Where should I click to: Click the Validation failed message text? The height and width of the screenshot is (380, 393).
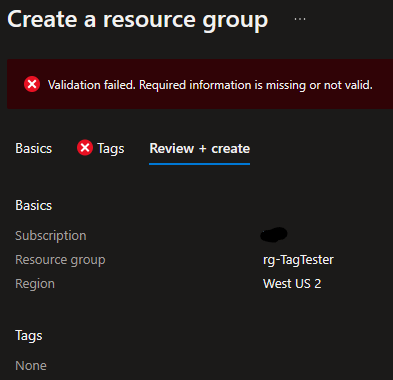[x=210, y=85]
